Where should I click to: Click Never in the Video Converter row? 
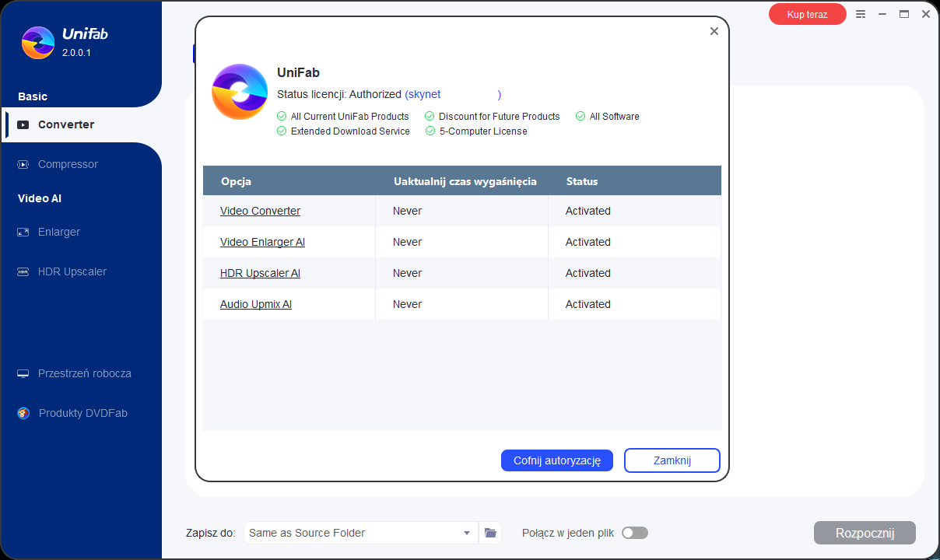tap(407, 211)
